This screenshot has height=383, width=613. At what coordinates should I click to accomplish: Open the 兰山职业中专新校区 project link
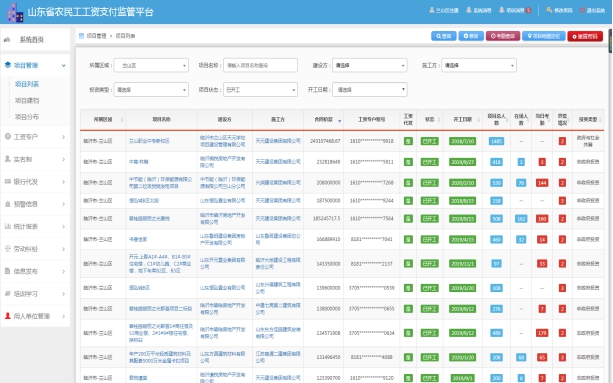coord(149,141)
